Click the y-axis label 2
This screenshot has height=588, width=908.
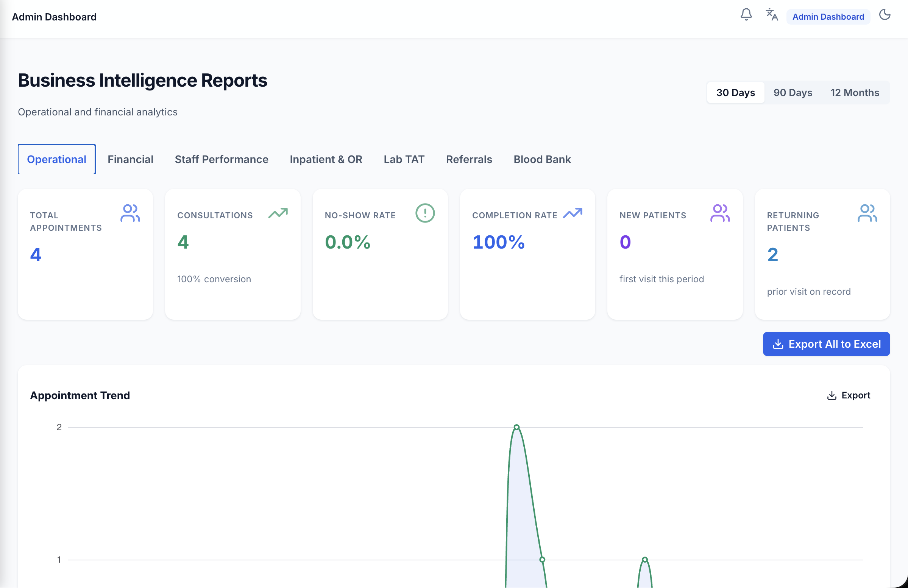(x=59, y=427)
